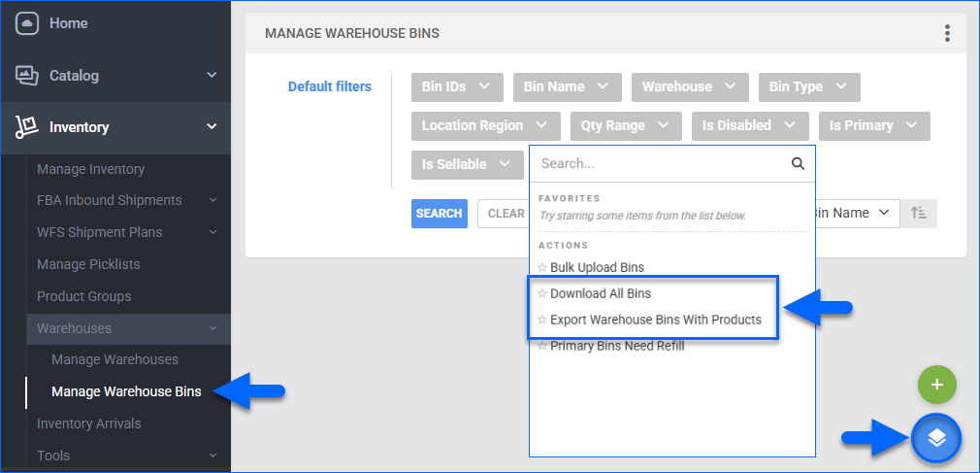Click the Catalog images icon
The image size is (980, 473).
(26, 75)
